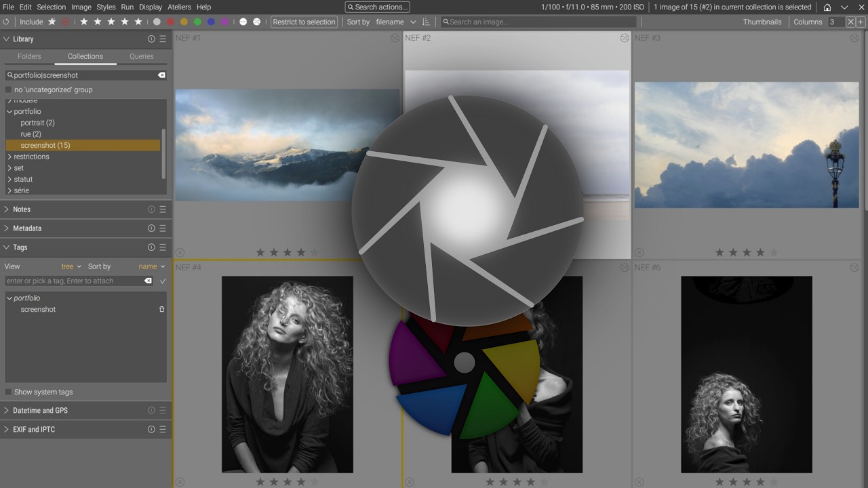This screenshot has width=868, height=488.
Task: Select rue (2) collection
Action: 31,134
